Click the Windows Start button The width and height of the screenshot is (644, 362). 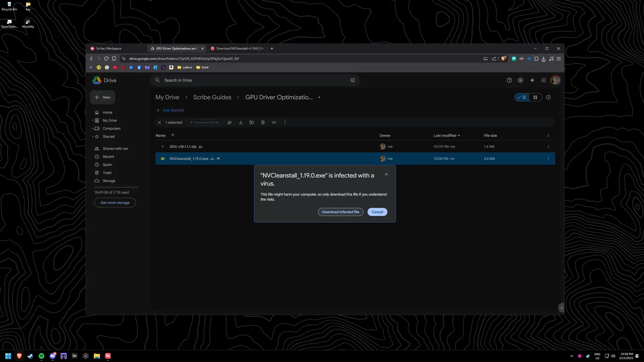pyautogui.click(x=8, y=356)
